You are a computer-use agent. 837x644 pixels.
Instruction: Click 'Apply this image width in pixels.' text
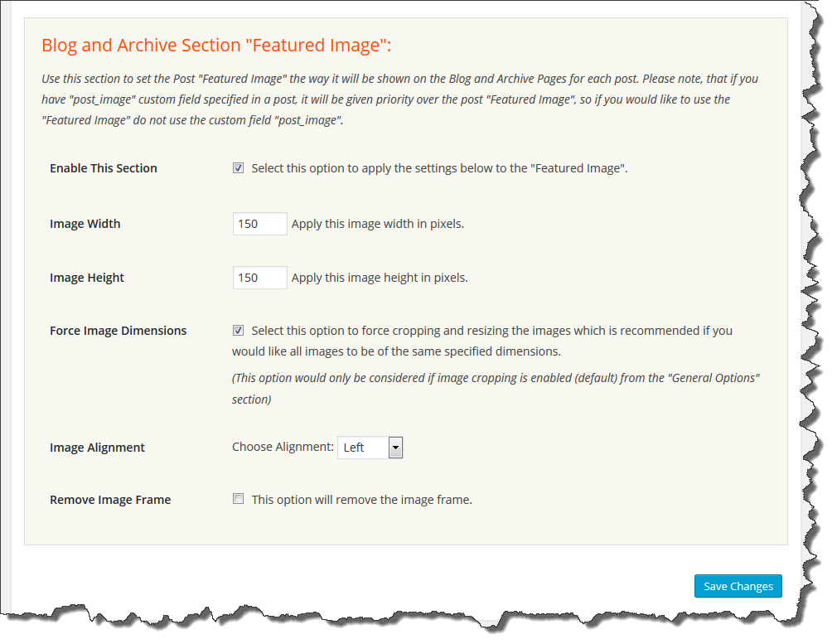pyautogui.click(x=378, y=224)
